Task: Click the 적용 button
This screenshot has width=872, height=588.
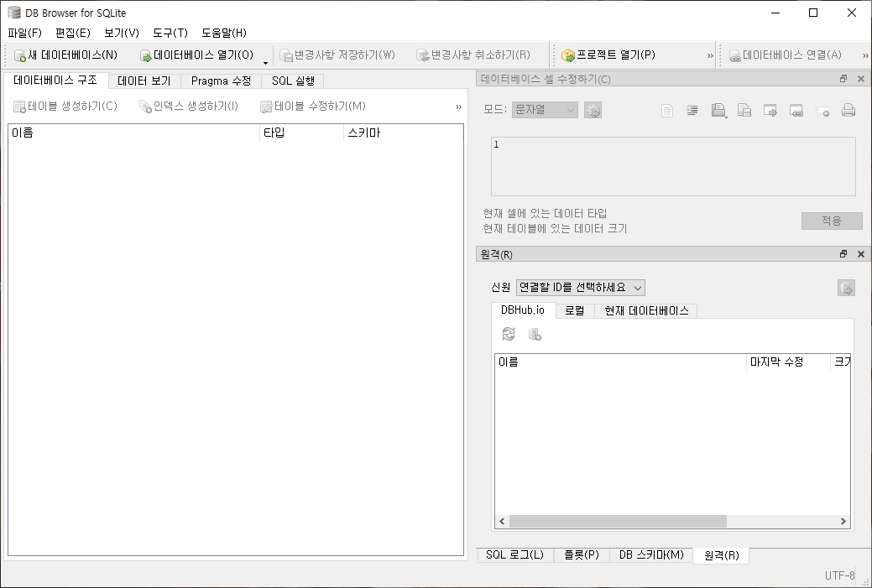Action: [832, 221]
